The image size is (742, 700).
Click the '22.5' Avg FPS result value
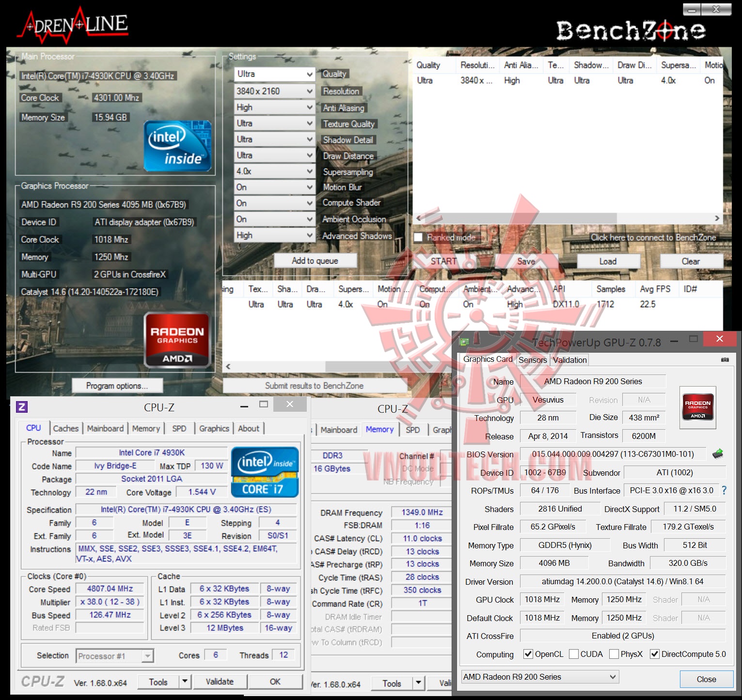(x=647, y=304)
